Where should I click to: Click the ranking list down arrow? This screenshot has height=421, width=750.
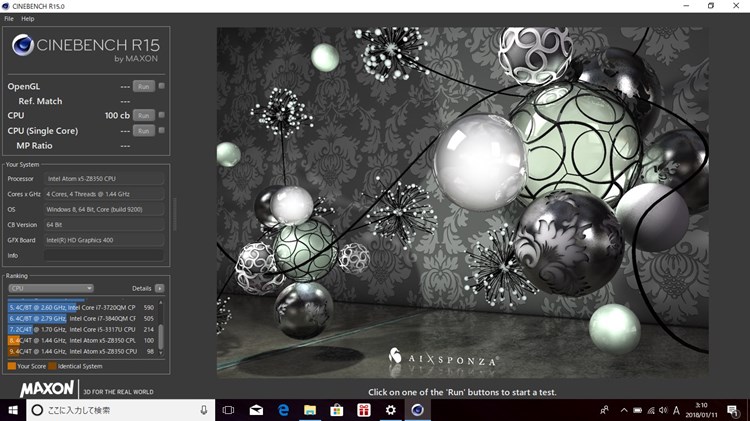tap(161, 353)
